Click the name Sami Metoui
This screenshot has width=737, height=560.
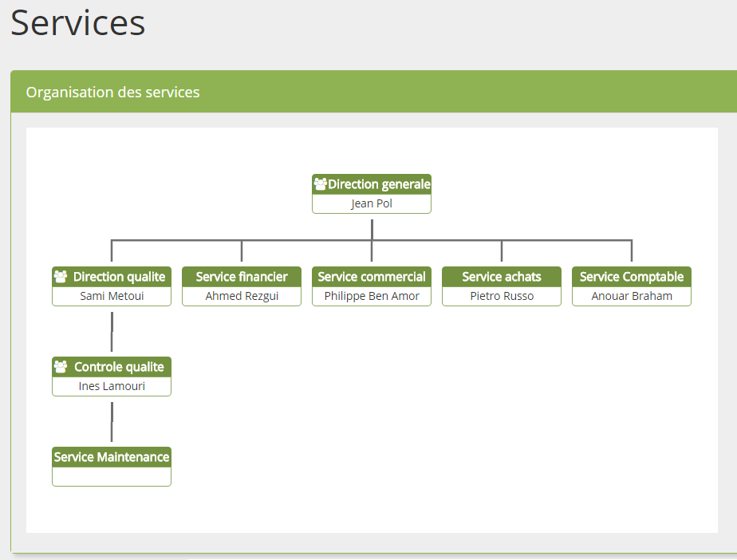(112, 296)
